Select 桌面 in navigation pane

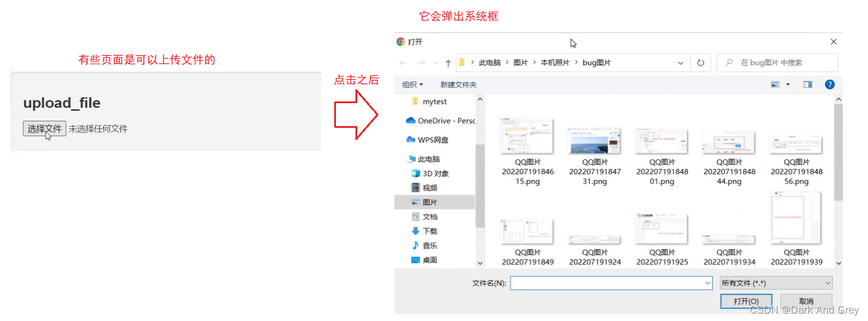click(x=424, y=260)
